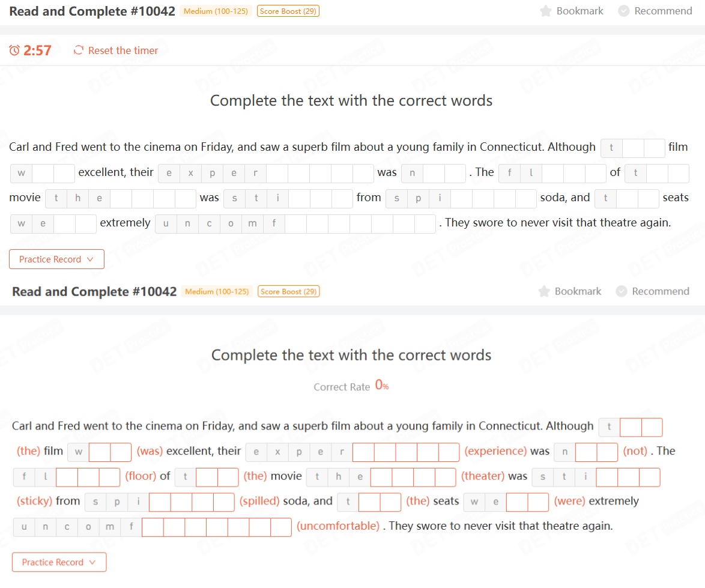This screenshot has width=705, height=588.
Task: Click the lower Medium (100-125) badge
Action: pyautogui.click(x=217, y=292)
